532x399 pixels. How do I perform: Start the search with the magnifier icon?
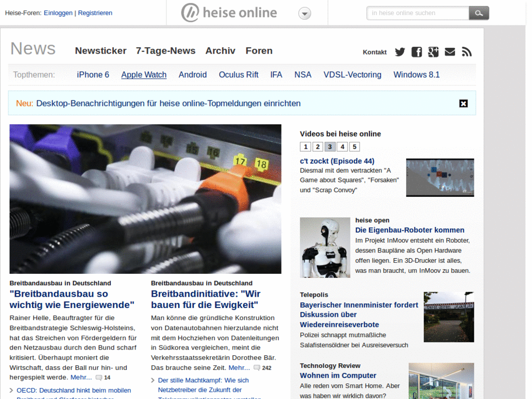(x=478, y=12)
